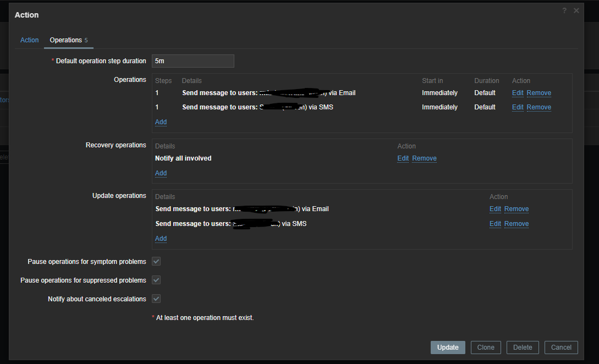Screen dimensions: 599x364
Task: Close the Action dialog with the X icon
Action: (576, 10)
